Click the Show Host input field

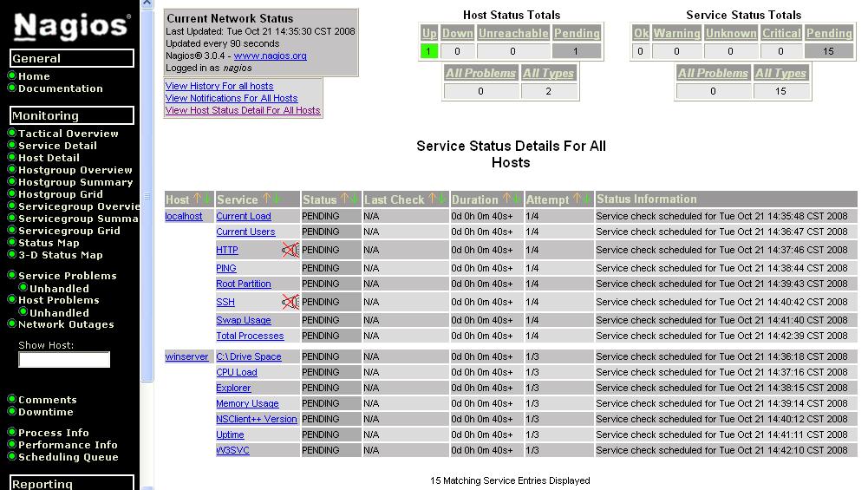64,360
